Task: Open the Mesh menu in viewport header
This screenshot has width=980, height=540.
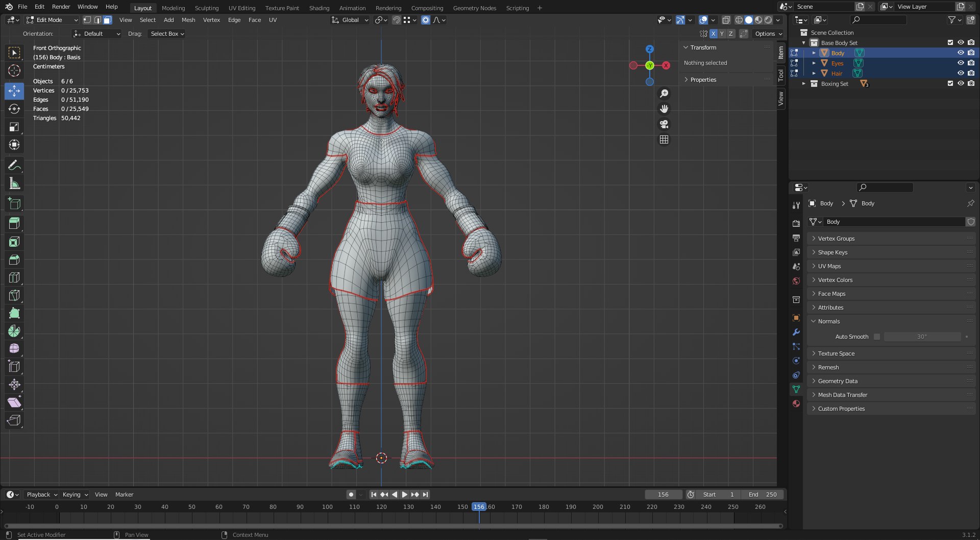Action: pyautogui.click(x=188, y=20)
